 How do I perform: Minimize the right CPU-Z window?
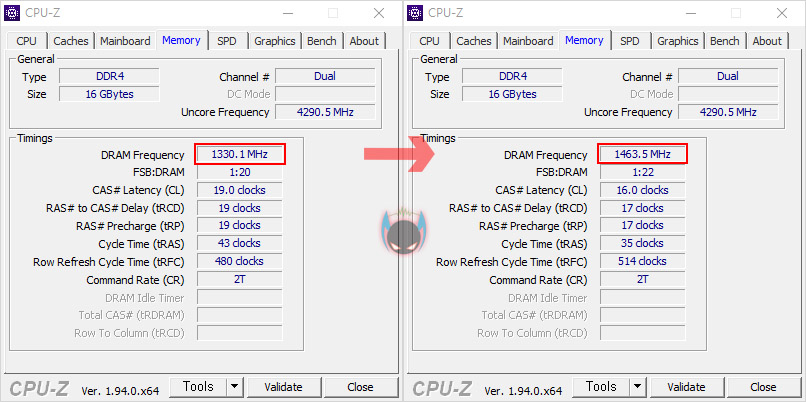[x=689, y=13]
